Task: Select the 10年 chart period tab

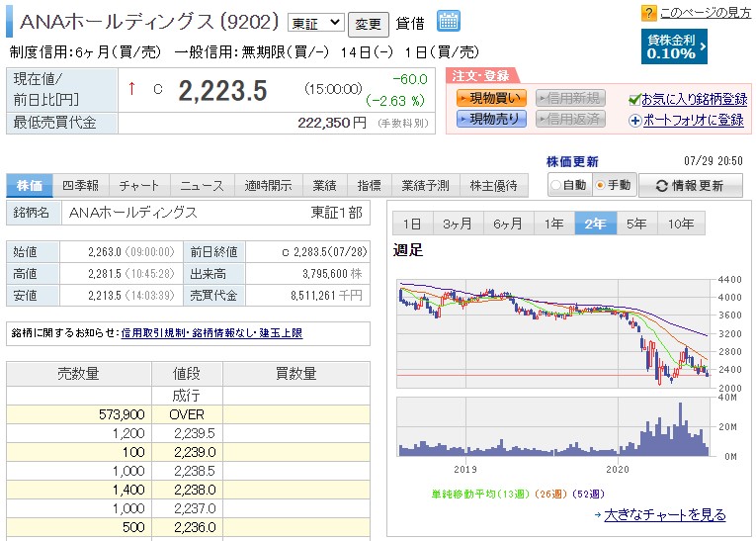Action: tap(681, 224)
